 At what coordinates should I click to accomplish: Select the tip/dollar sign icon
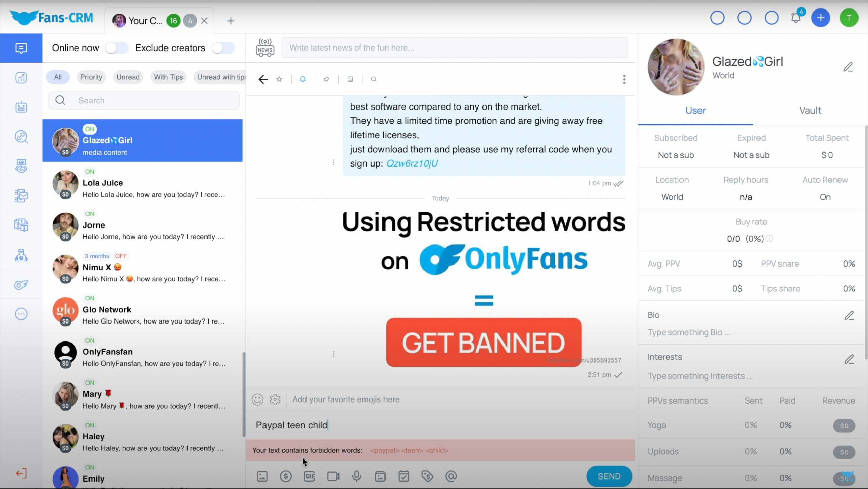[x=285, y=476]
